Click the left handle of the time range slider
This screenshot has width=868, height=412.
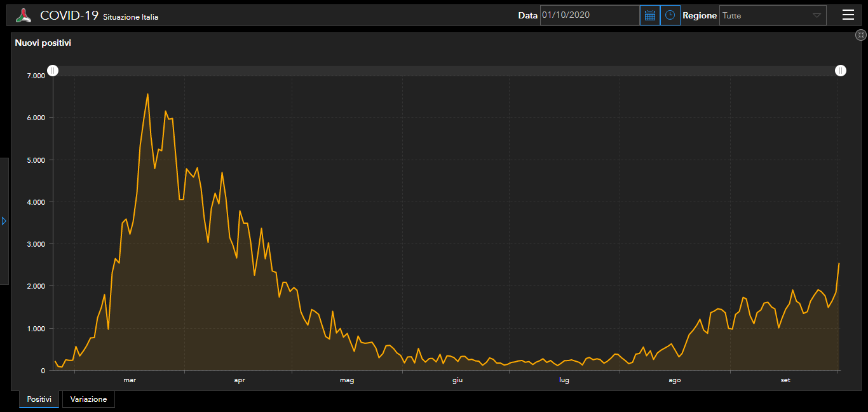(x=53, y=71)
